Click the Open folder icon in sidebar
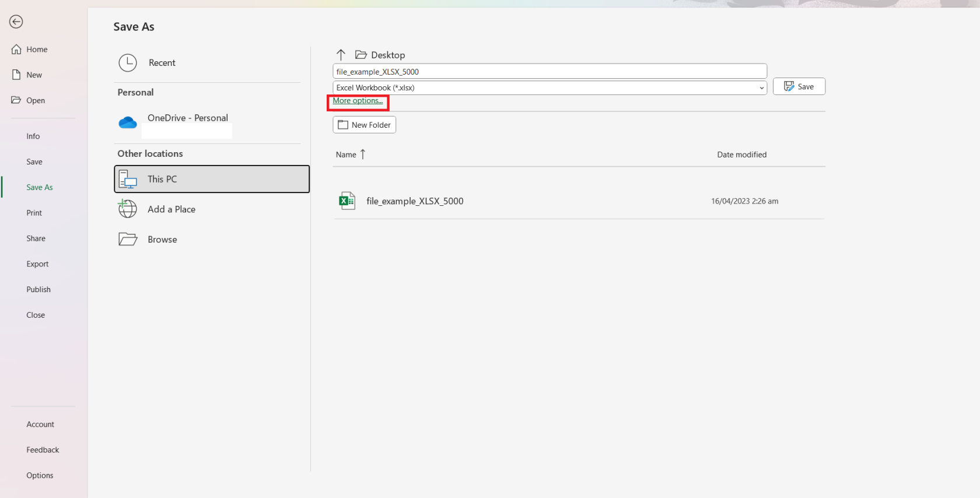The image size is (980, 498). (16, 100)
